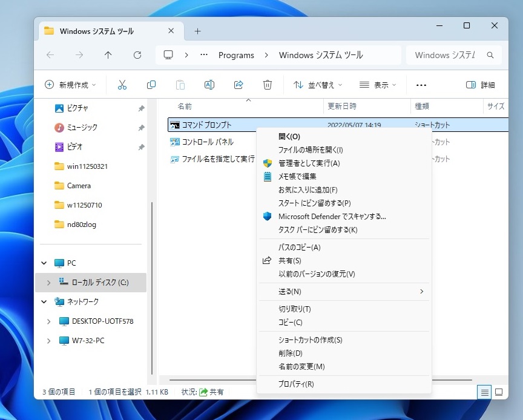The width and height of the screenshot is (523, 420).
Task: Go forward with the right arrow
Action: [x=79, y=55]
